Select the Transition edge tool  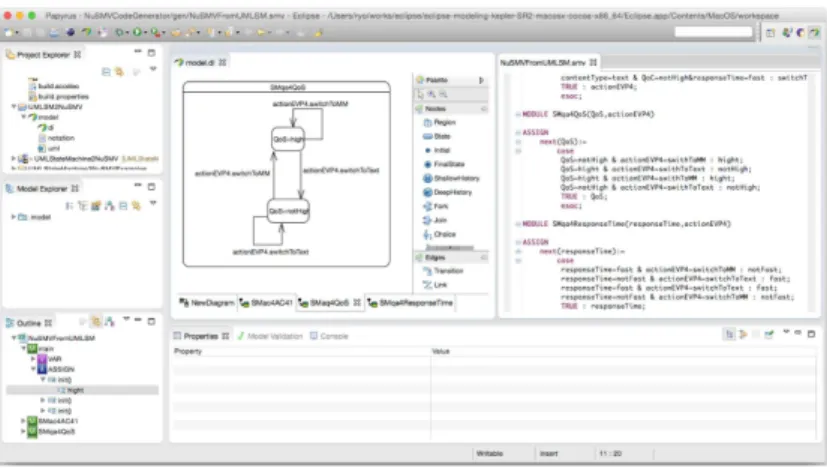click(x=443, y=271)
